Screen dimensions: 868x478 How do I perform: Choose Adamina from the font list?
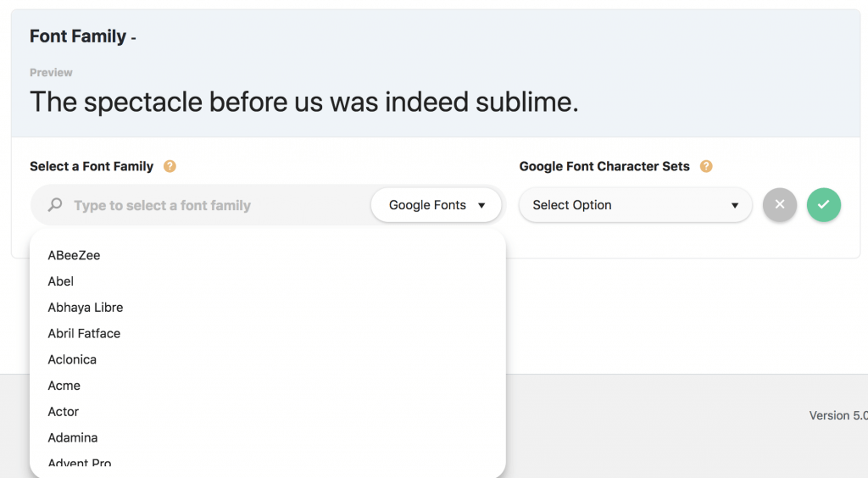[x=73, y=438]
